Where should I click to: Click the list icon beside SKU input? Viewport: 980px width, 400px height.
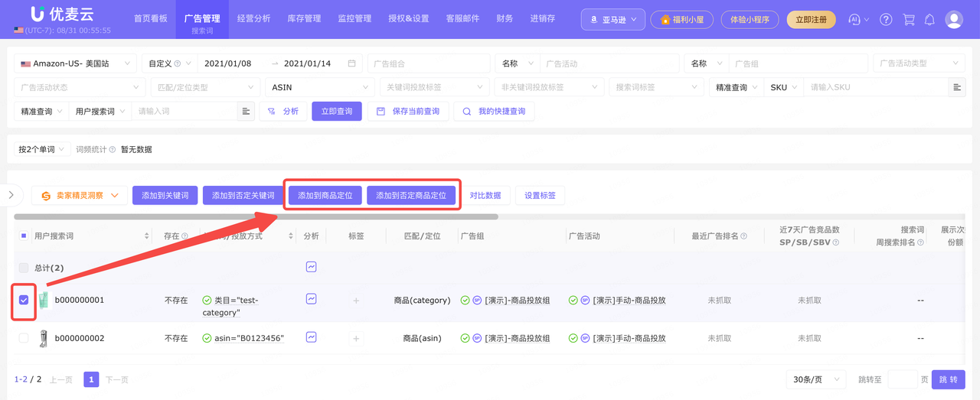tap(957, 87)
